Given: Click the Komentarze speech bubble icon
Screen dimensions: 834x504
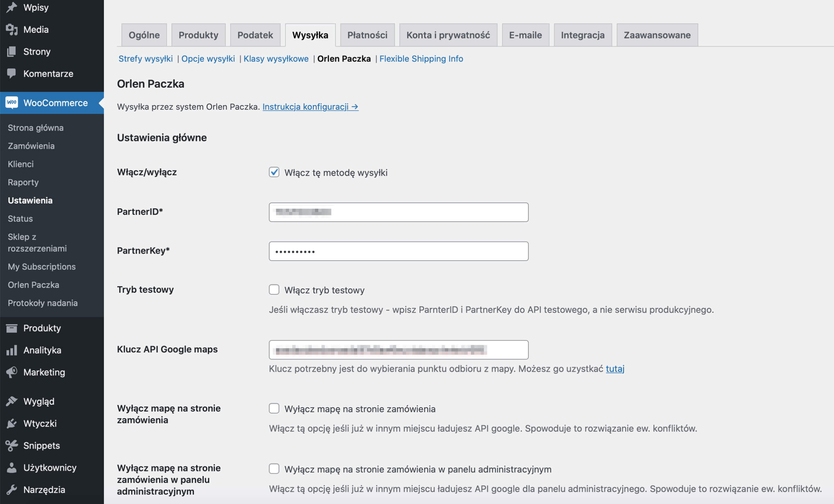Looking at the screenshot, I should pyautogui.click(x=11, y=73).
